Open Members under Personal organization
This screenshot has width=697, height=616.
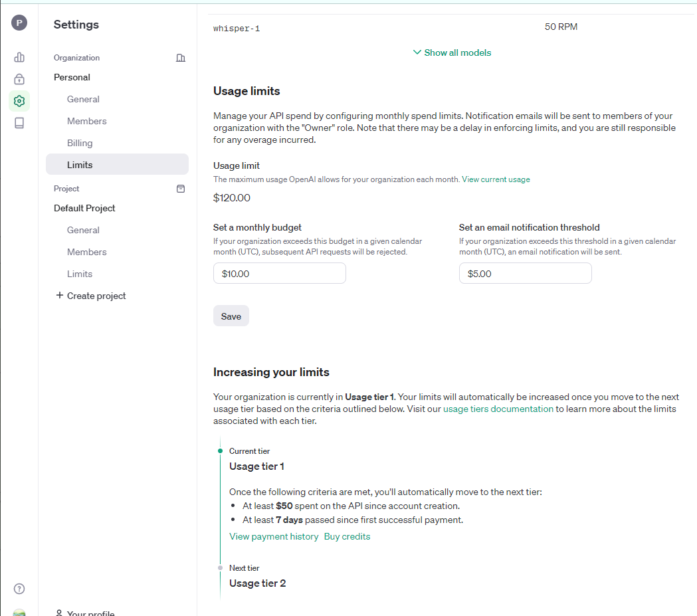coord(86,121)
